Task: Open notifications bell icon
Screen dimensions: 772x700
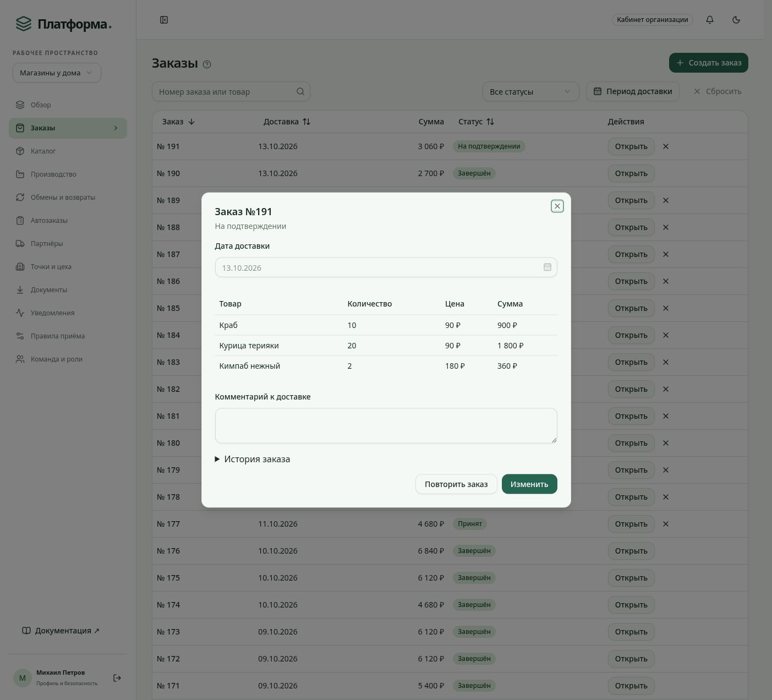Action: [710, 20]
